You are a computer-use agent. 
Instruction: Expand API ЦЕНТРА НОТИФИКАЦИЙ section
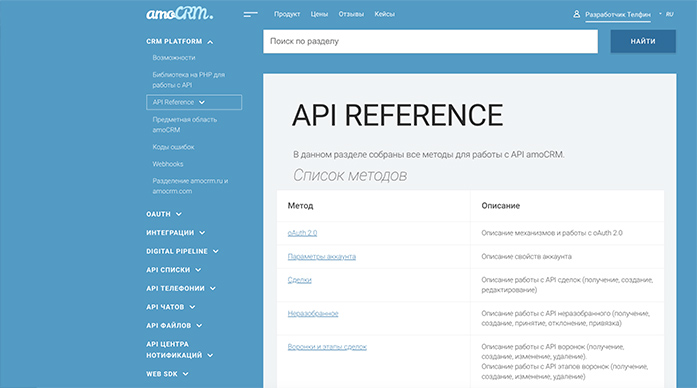point(180,350)
